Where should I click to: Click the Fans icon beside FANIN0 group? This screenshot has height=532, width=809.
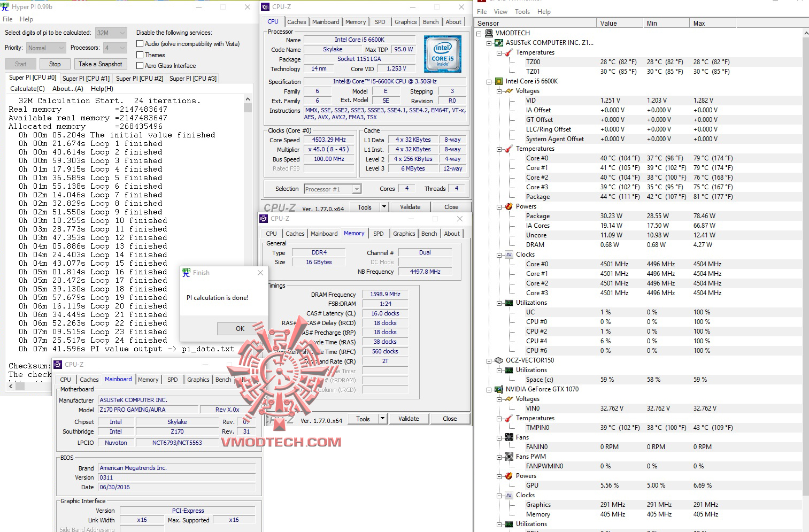(508, 437)
